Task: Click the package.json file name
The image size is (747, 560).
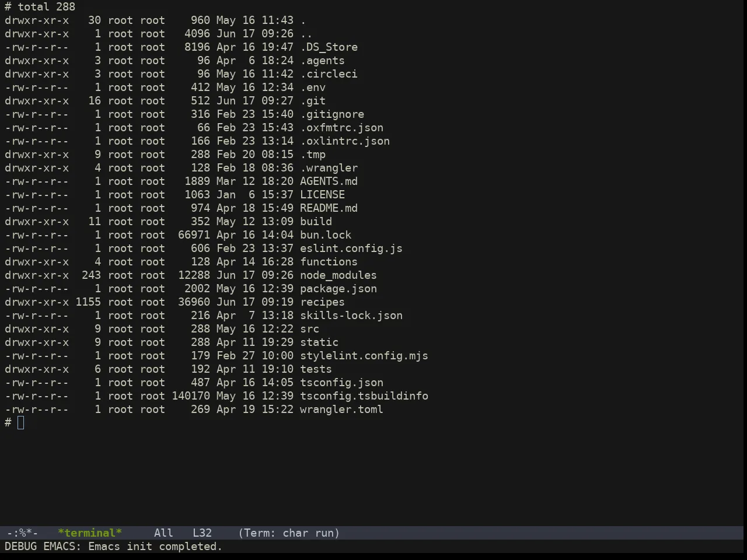Action: [x=338, y=289]
